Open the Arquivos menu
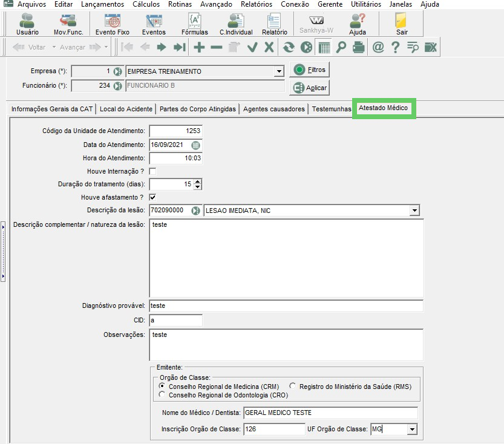This screenshot has height=444, width=504. point(31,4)
